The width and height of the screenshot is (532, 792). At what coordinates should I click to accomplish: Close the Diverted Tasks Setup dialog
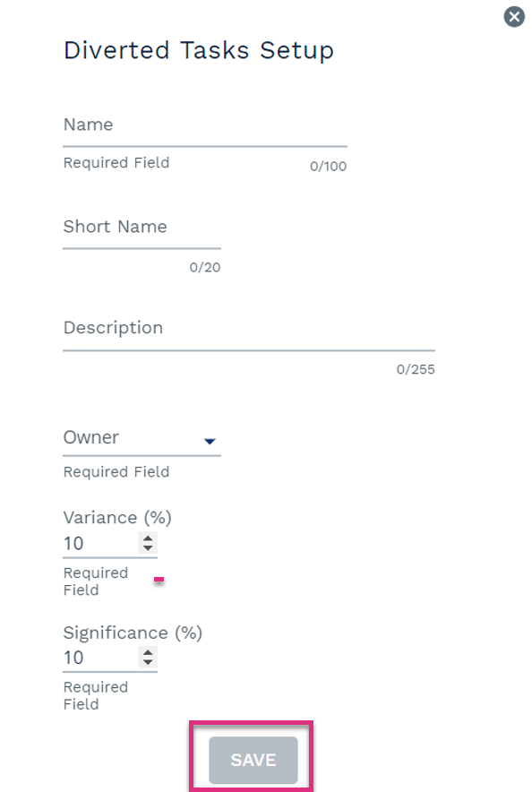(x=514, y=17)
